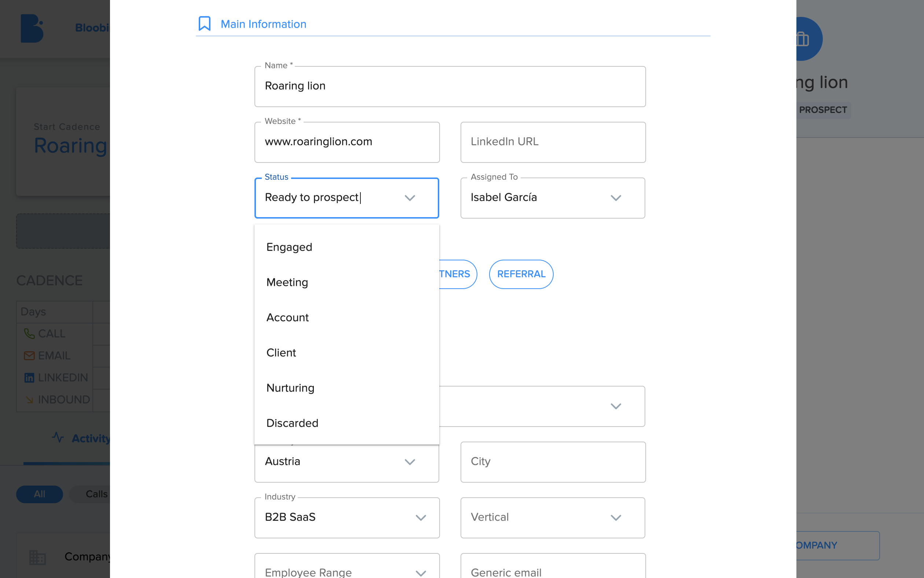The image size is (924, 578).
Task: Click the Calls filter pill
Action: tap(90, 494)
